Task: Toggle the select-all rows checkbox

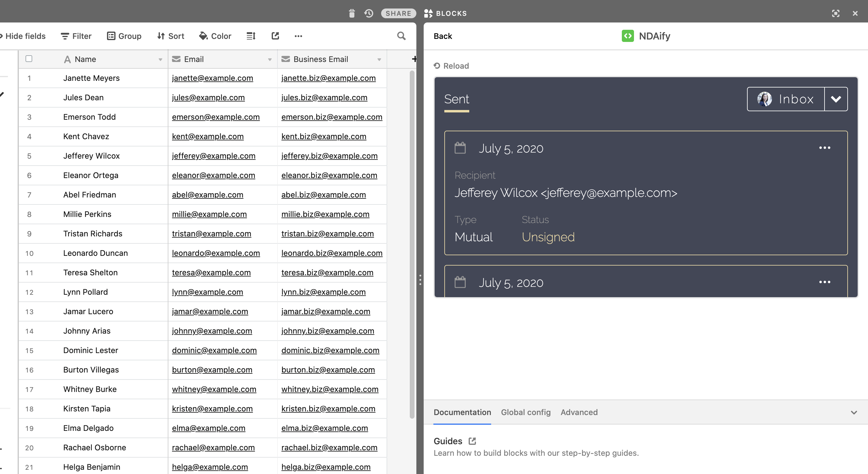Action: 29,59
